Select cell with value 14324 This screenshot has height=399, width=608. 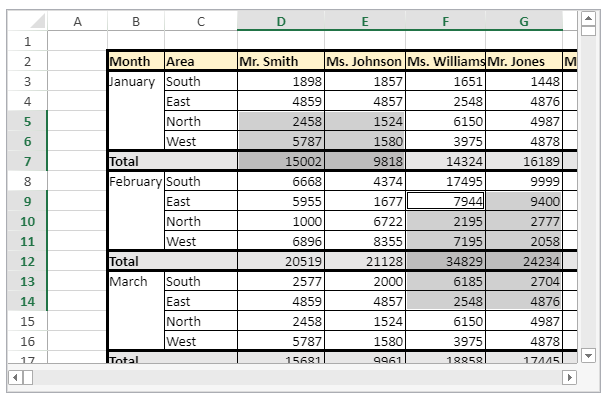tap(446, 161)
